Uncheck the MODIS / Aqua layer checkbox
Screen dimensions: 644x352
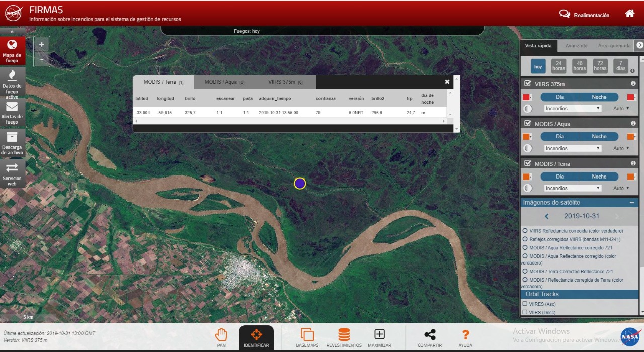tap(527, 124)
